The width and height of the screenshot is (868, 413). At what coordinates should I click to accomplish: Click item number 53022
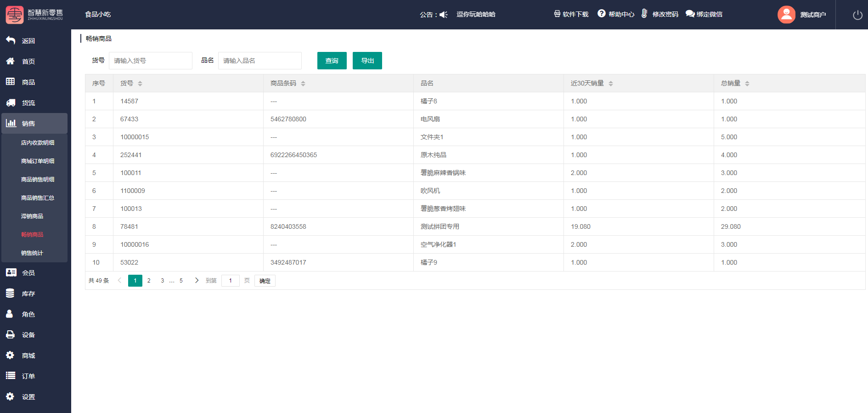(x=129, y=262)
